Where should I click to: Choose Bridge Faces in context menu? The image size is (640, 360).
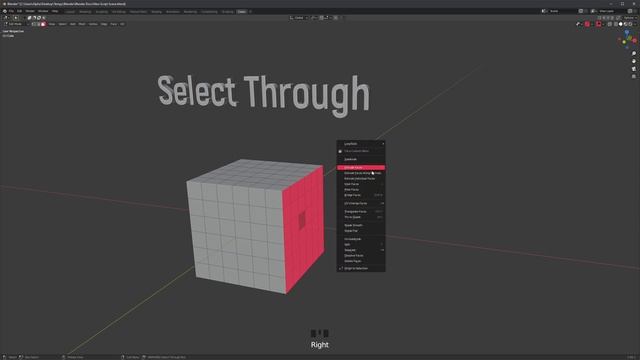click(361, 195)
